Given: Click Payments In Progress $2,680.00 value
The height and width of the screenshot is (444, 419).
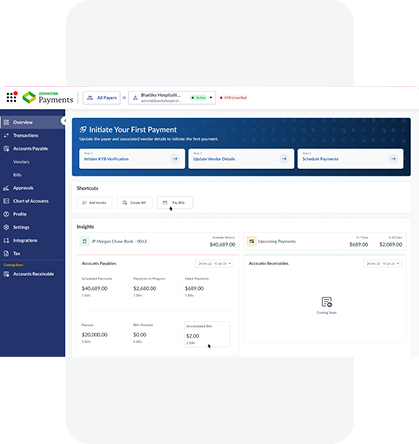Looking at the screenshot, I should click(145, 288).
